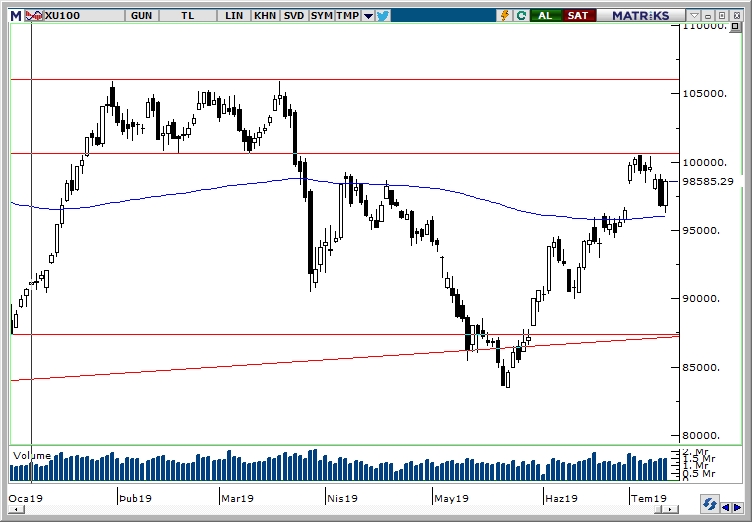Screen dimensions: 752x522
Task: Click the Haz19 date axis label
Action: click(561, 498)
